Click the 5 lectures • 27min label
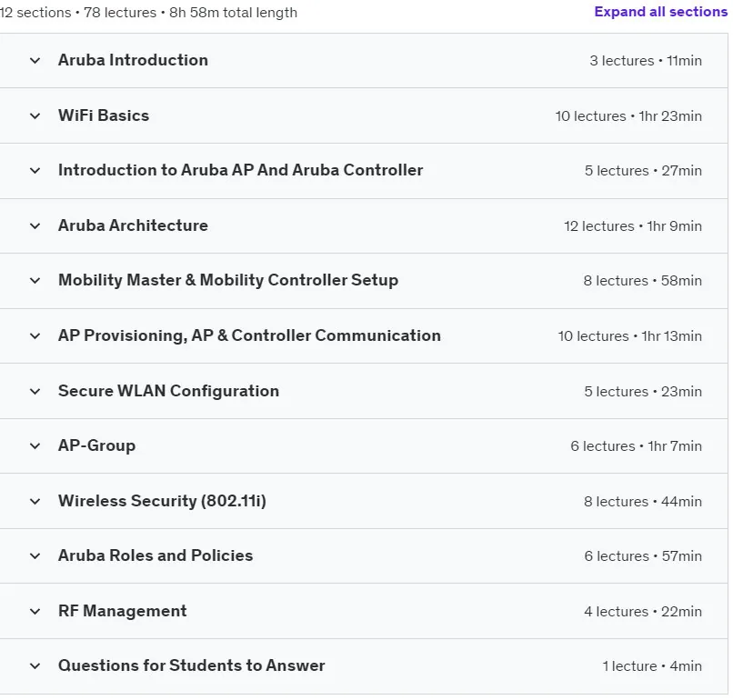 [x=643, y=171]
